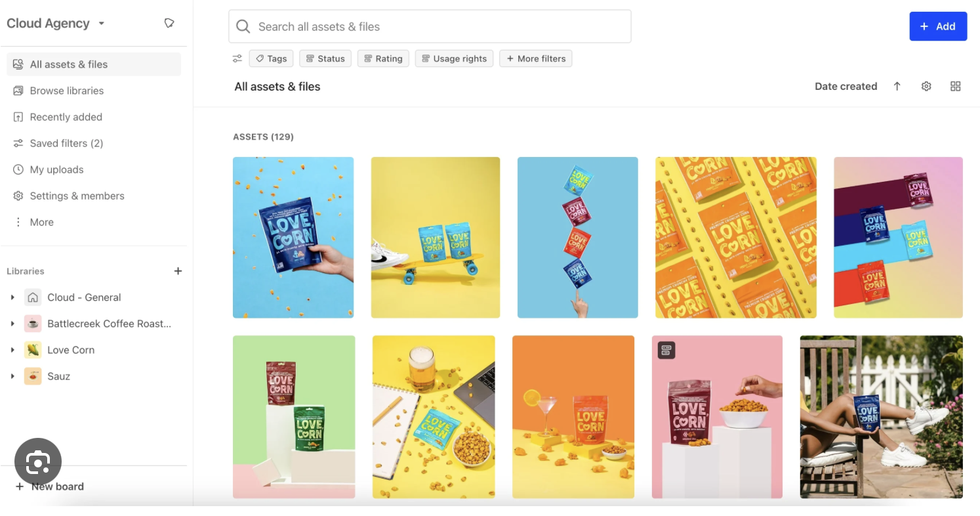
Task: Click the camera lens search overlay icon
Action: (38, 462)
